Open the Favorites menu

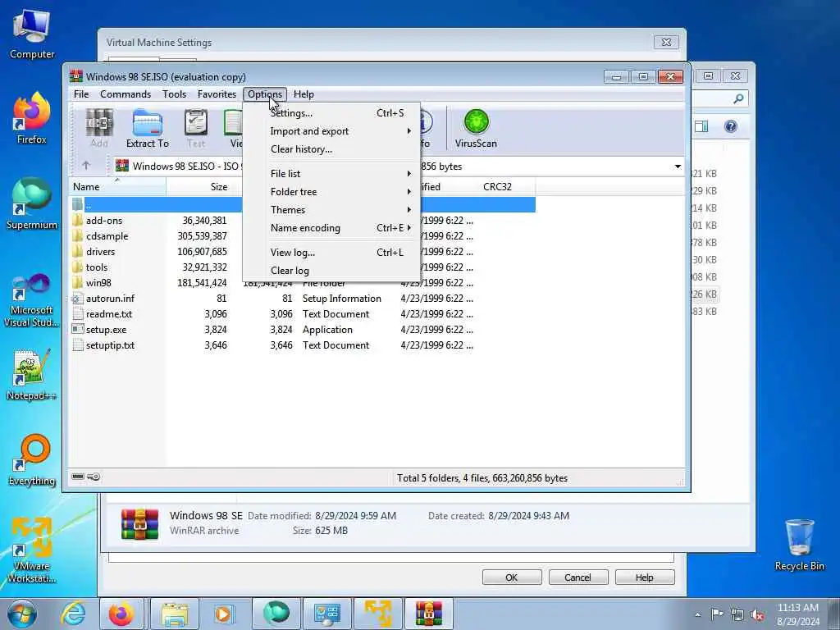pyautogui.click(x=217, y=94)
